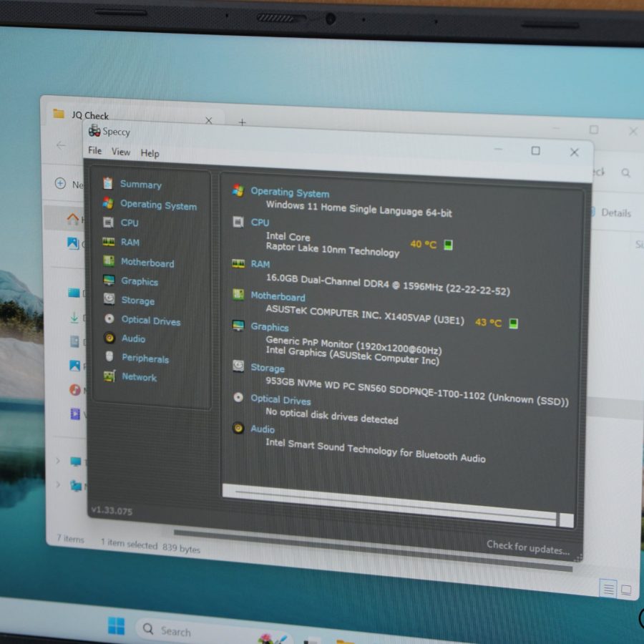Open the RAM summary heading link

[x=260, y=263]
